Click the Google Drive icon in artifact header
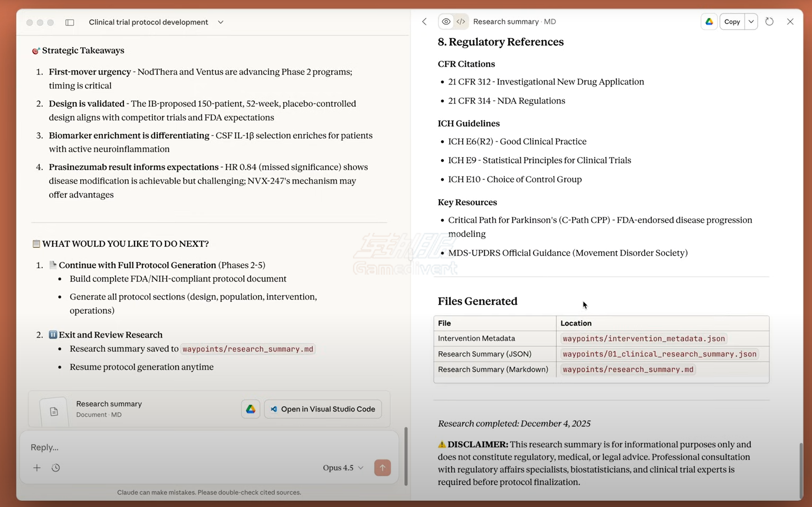Image resolution: width=812 pixels, height=507 pixels. (x=709, y=22)
